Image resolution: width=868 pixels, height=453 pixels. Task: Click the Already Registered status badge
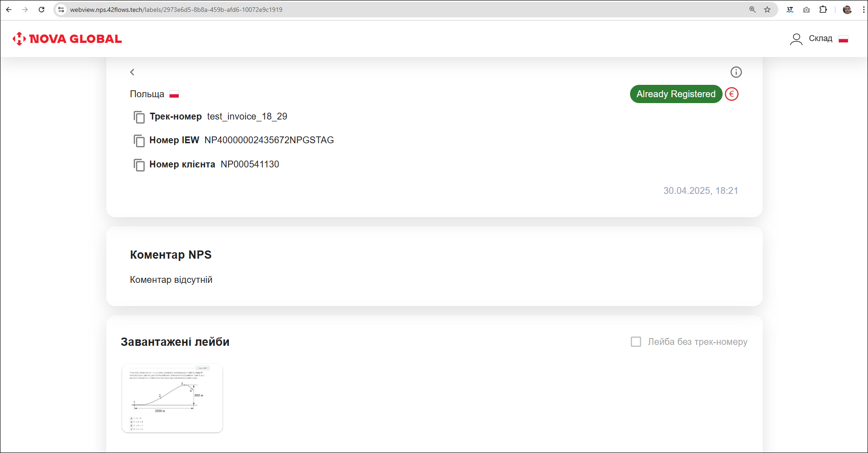point(676,94)
